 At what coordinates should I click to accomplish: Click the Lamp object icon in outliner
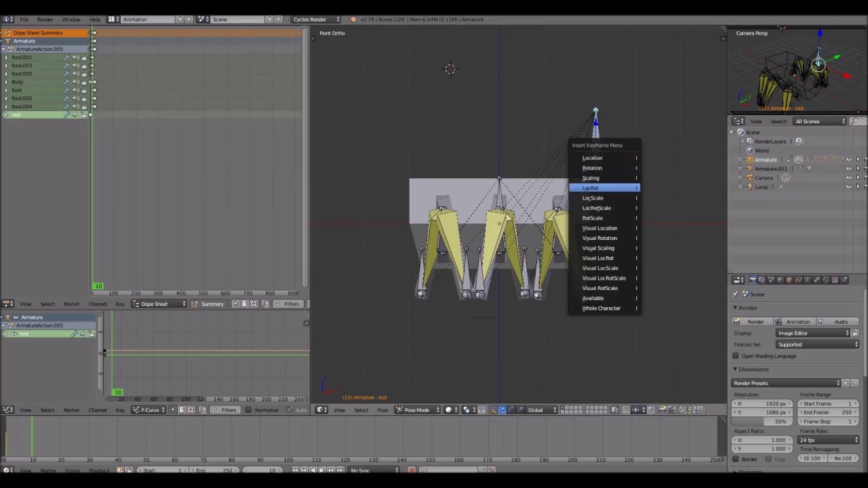(749, 187)
